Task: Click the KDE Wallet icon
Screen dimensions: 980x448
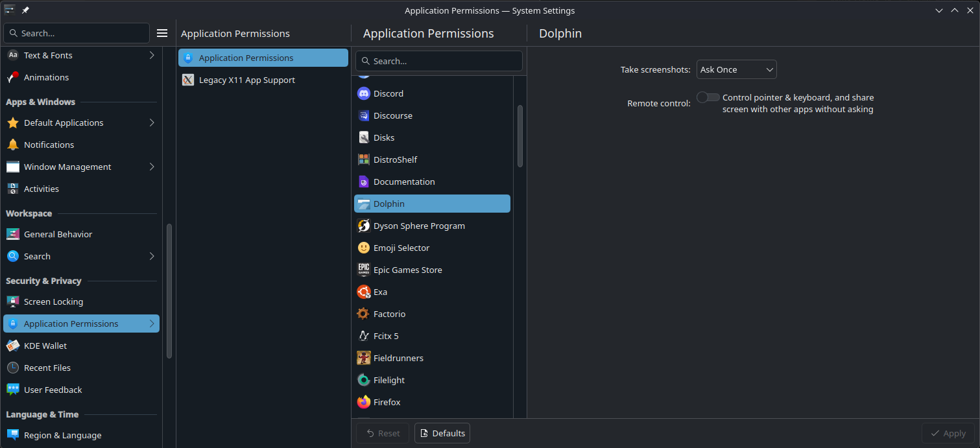Action: coord(13,346)
